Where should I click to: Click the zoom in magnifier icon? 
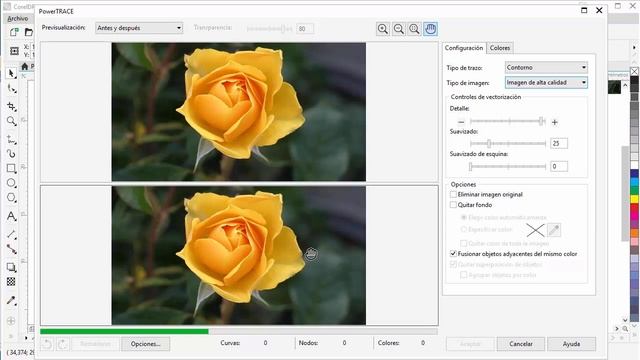383,29
